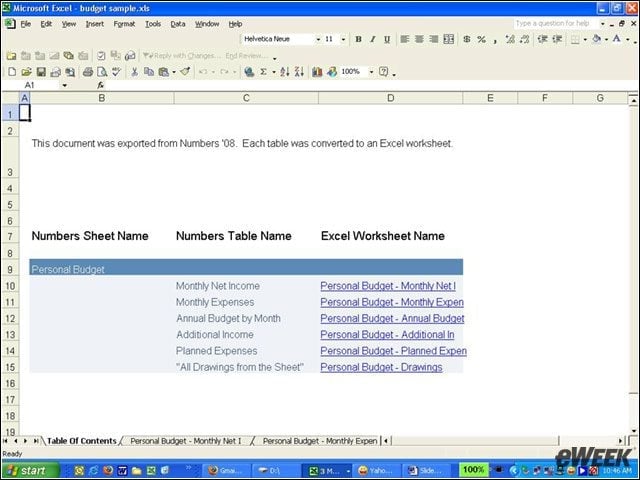Follow the Personal Budget - Annual Budget link
This screenshot has height=480, width=640.
pos(392,318)
